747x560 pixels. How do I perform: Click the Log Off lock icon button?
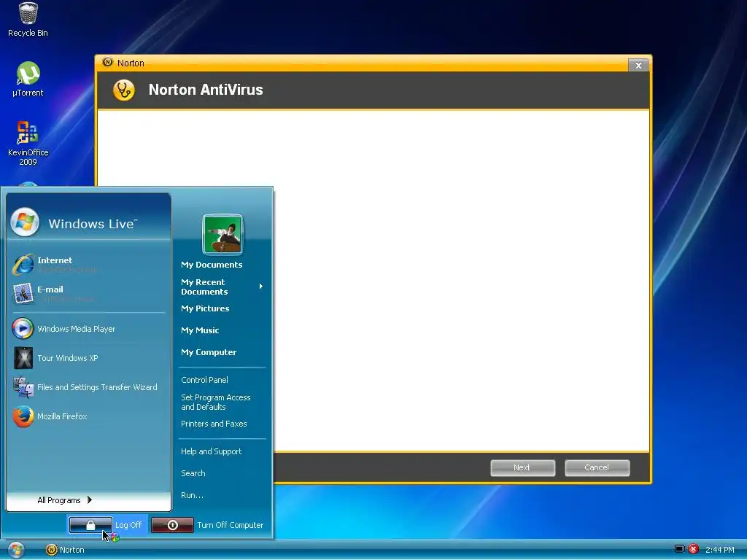click(90, 525)
